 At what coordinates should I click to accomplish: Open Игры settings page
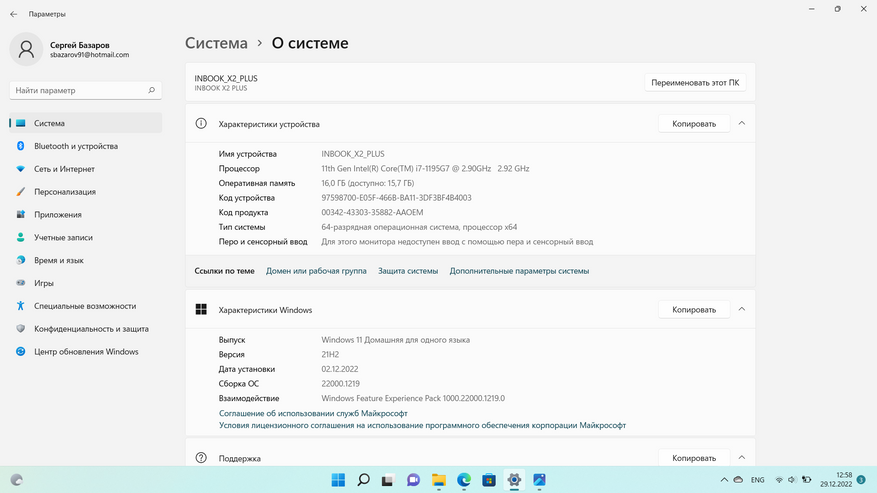point(86,283)
